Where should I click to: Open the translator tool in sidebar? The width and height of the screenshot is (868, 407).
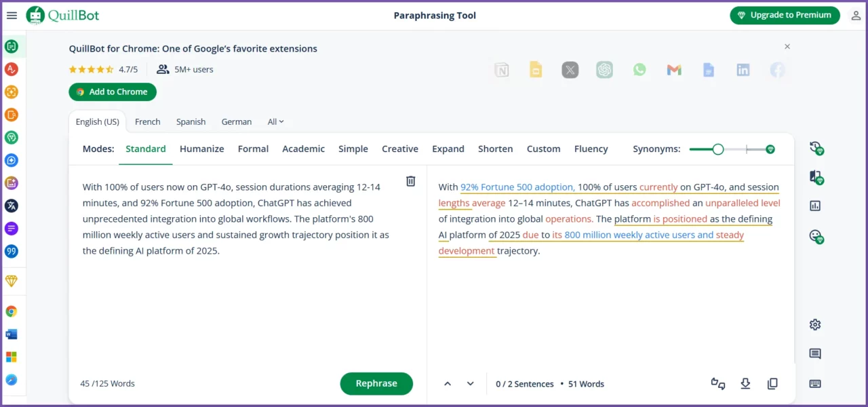tap(11, 206)
